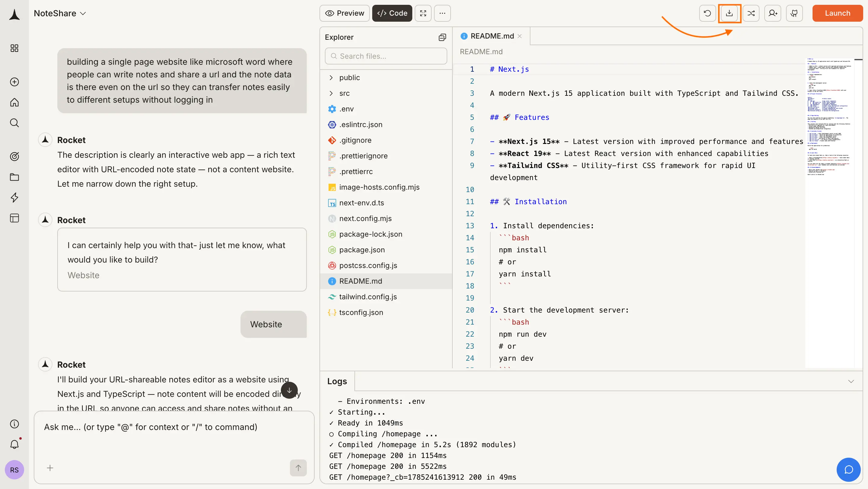Screen dimensions: 868x489
Task: Open the dashboard grid icon
Action: [x=14, y=48]
